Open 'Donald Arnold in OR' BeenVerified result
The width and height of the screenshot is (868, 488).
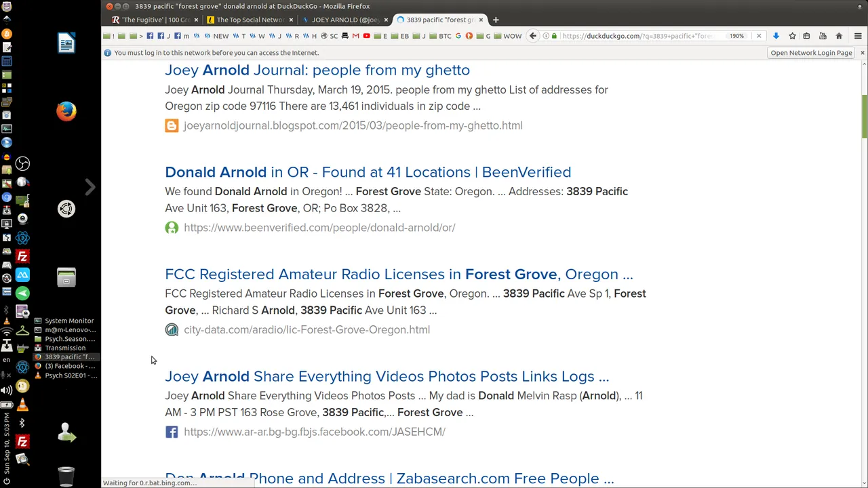(x=368, y=172)
